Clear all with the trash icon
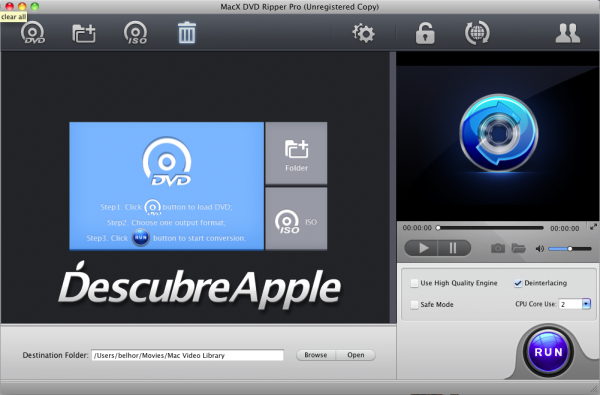Viewport: 600px width, 395px height. point(187,33)
